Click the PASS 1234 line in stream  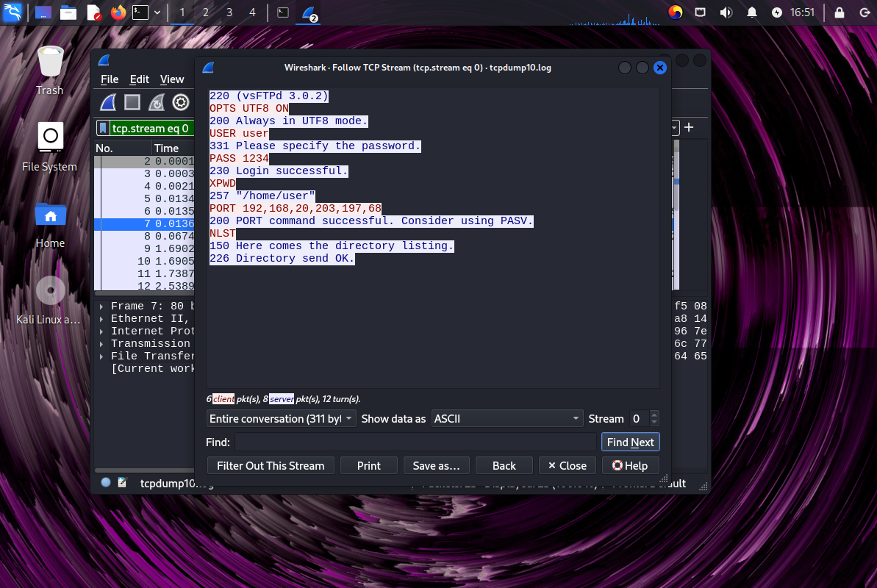[x=239, y=158]
